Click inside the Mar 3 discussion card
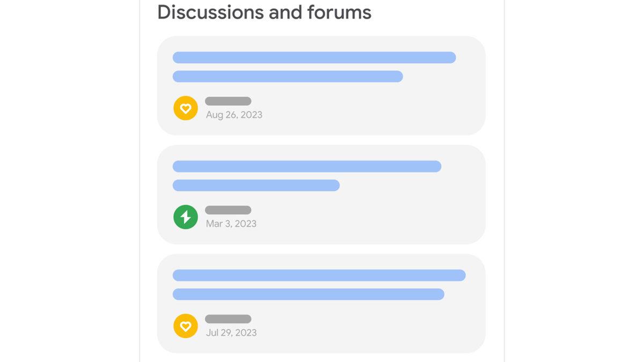Screen dimensions: 644x362 click(x=320, y=194)
